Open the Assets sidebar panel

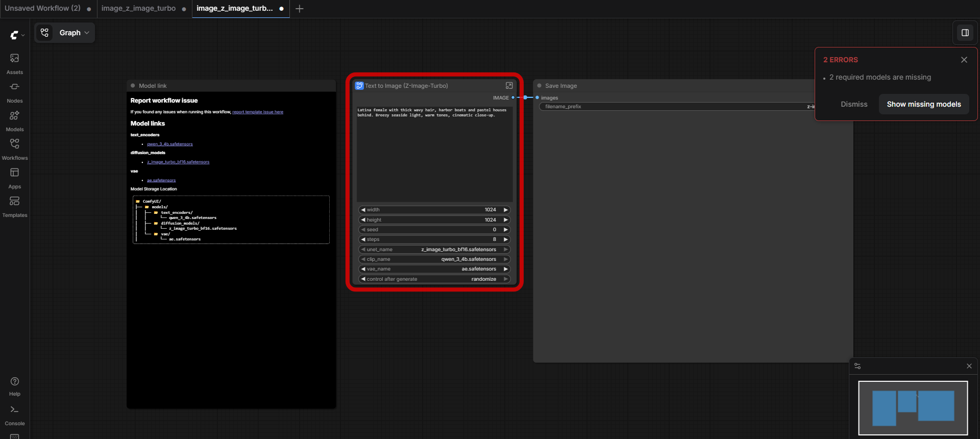(15, 64)
